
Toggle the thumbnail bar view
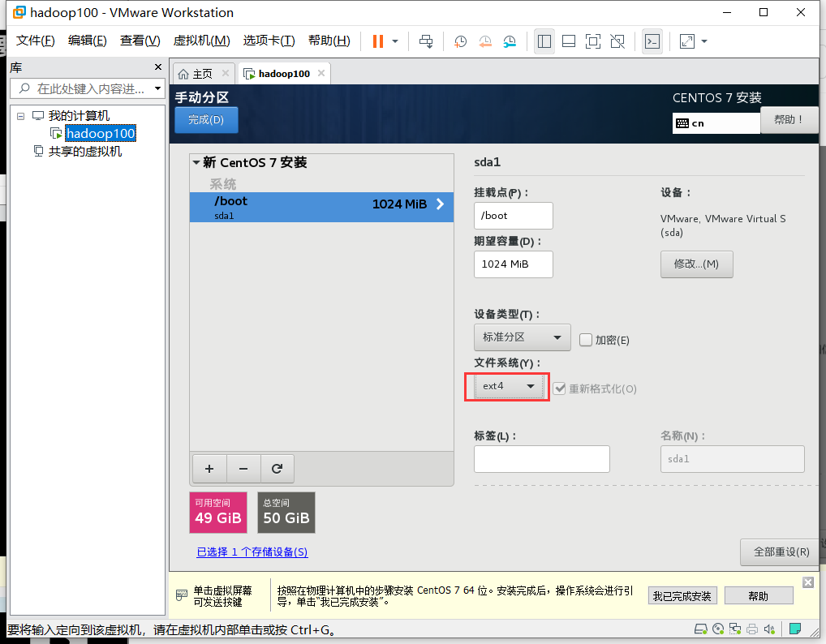(x=569, y=41)
